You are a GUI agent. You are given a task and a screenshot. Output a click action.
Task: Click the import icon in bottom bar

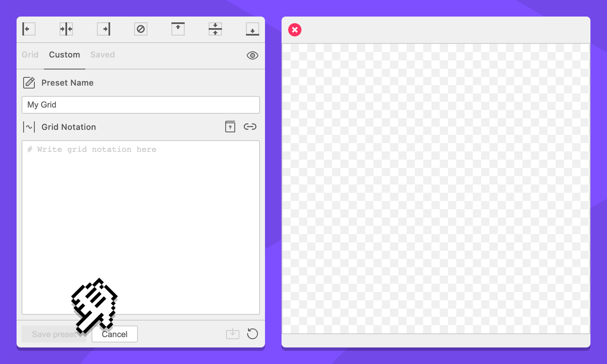233,334
